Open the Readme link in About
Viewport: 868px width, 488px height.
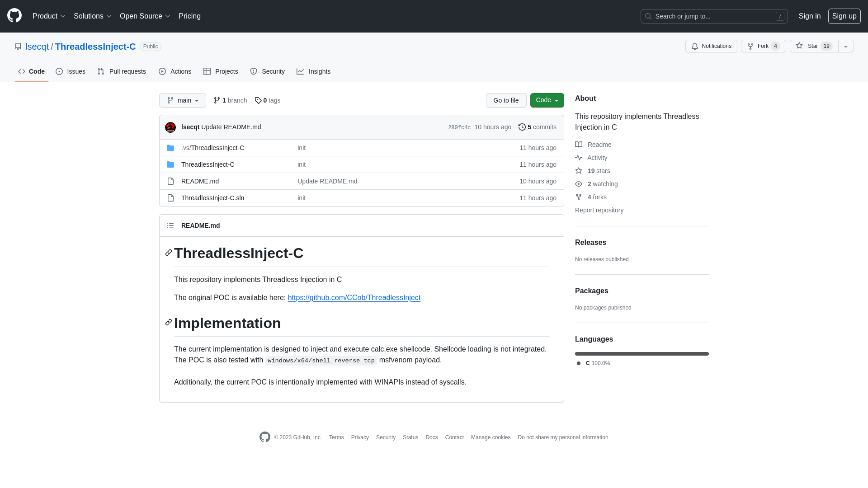pyautogui.click(x=593, y=145)
